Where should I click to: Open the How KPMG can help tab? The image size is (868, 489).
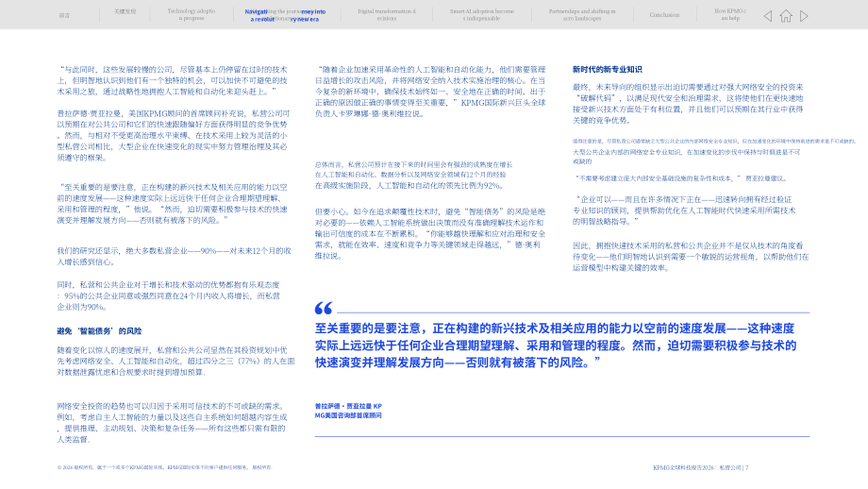click(x=730, y=15)
